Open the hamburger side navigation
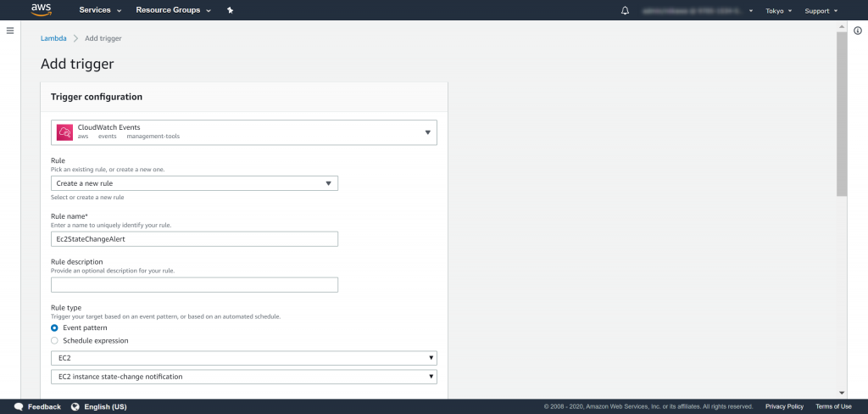 pos(10,31)
